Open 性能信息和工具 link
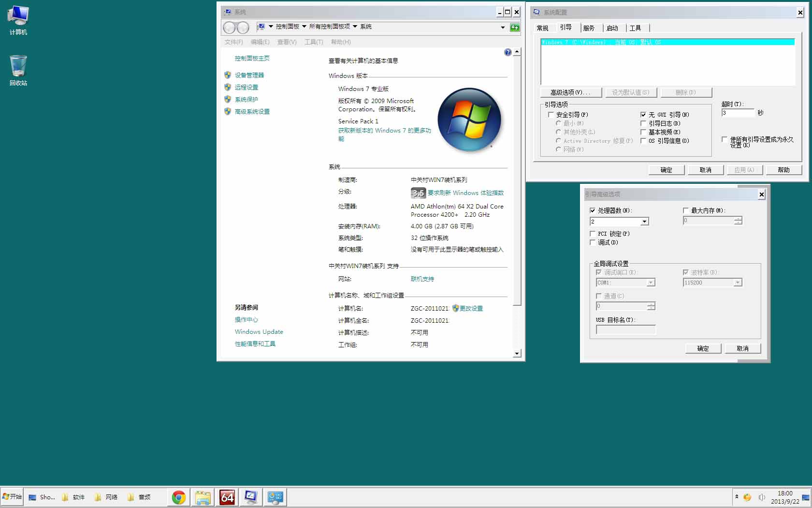This screenshot has width=812, height=508. click(255, 344)
